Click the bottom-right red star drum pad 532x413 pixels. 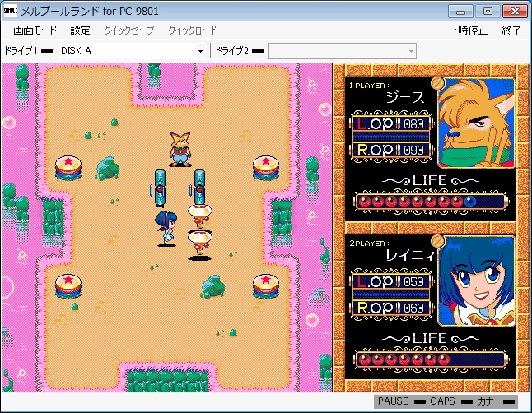click(x=266, y=286)
